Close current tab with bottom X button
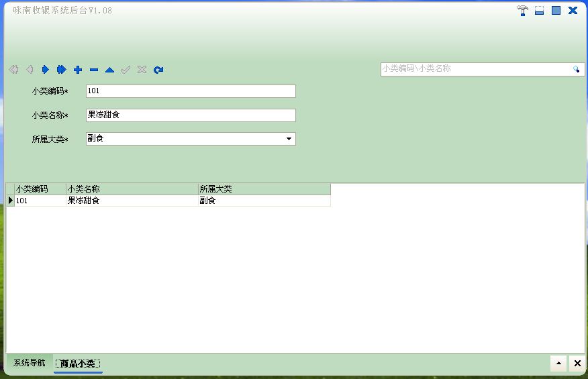The width and height of the screenshot is (588, 379). coord(577,363)
